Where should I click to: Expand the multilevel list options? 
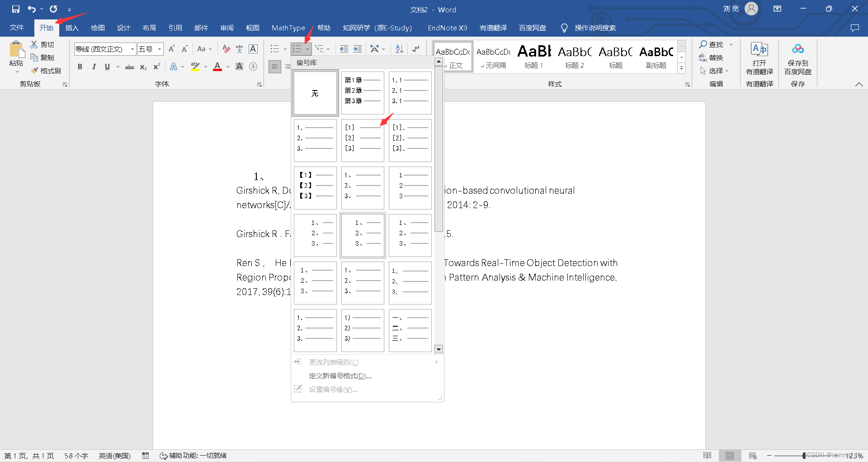point(328,49)
